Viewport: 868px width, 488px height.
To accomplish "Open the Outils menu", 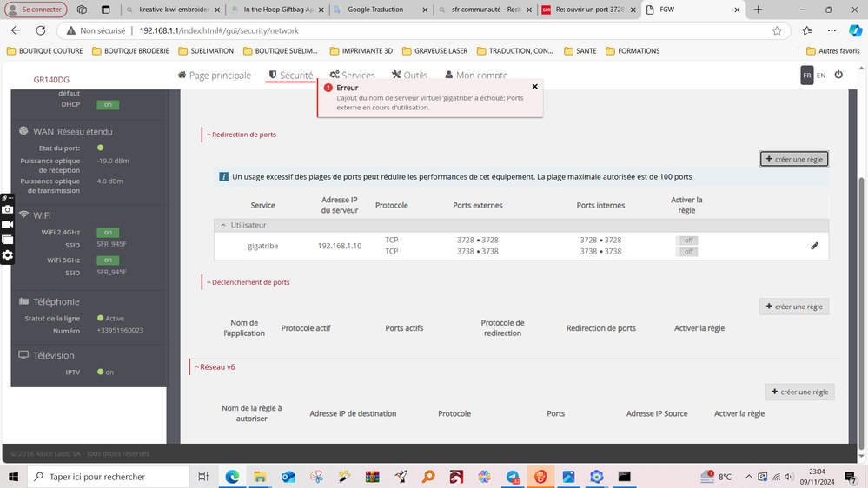I will point(409,76).
